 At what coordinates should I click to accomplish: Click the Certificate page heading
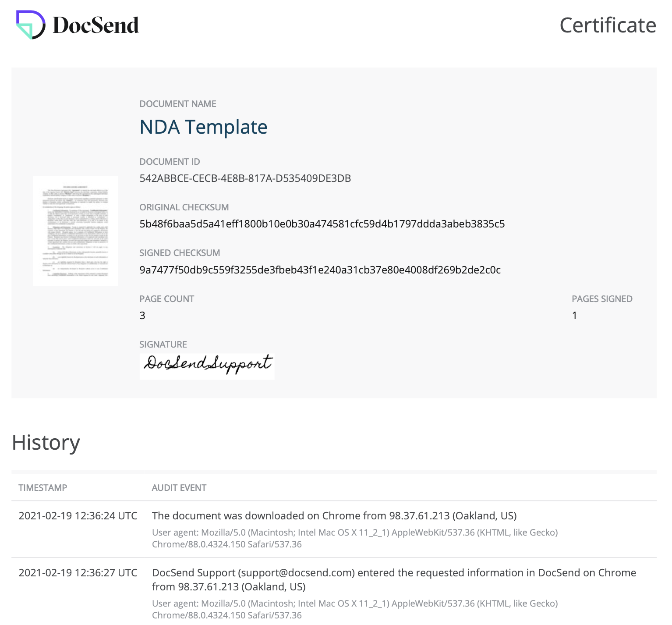(608, 25)
